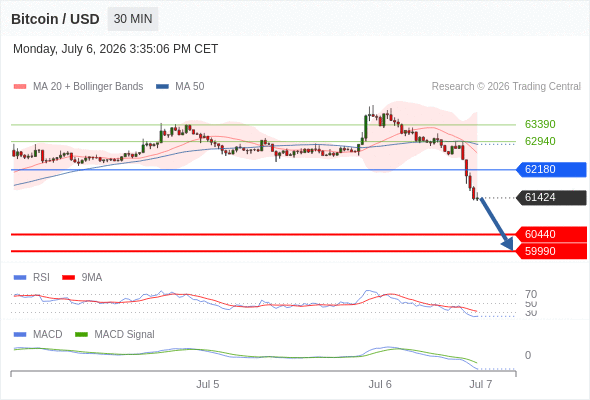590x400 pixels.
Task: Toggle the blue MACD legend entry
Action: (x=38, y=334)
